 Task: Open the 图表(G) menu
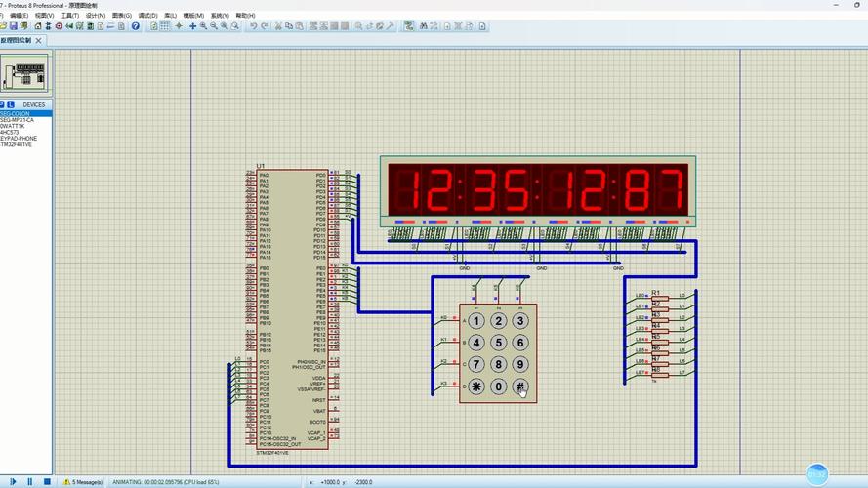(x=122, y=16)
